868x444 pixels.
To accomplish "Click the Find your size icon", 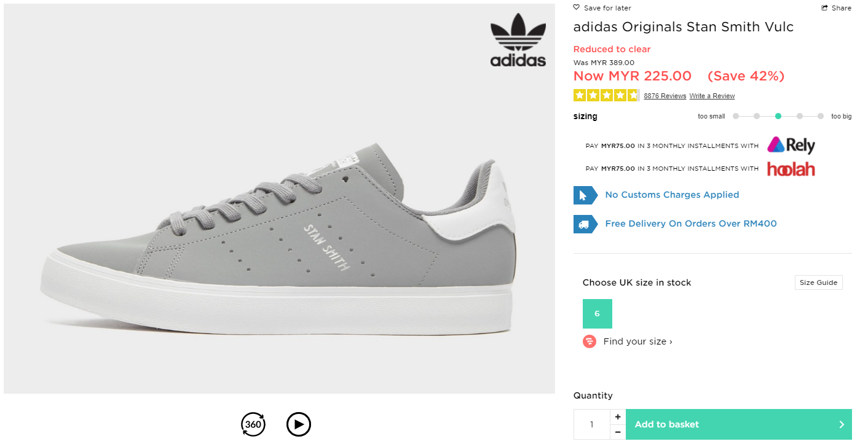I will pos(590,341).
